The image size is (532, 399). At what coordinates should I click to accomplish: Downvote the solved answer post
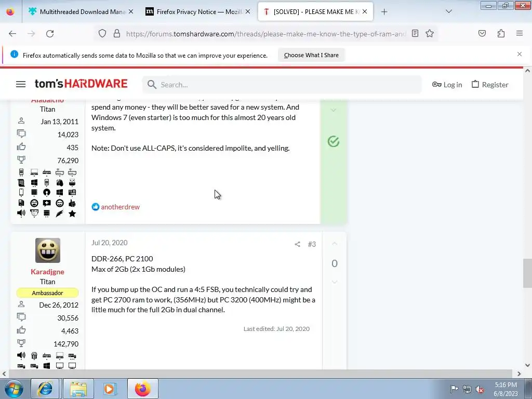(334, 110)
